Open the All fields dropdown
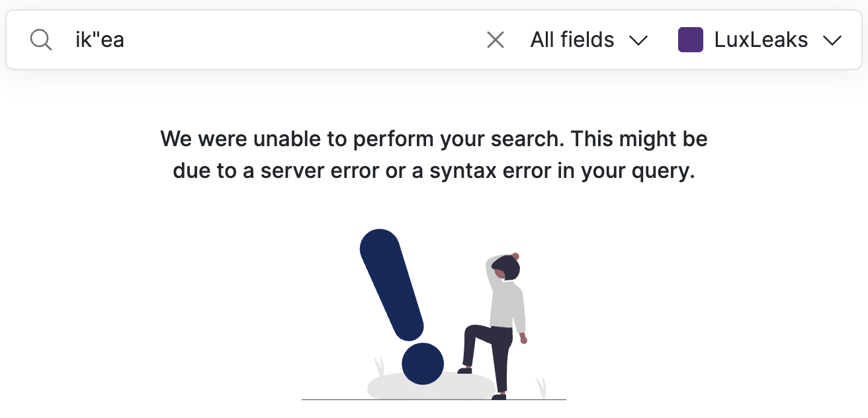868x418 pixels. (x=589, y=40)
